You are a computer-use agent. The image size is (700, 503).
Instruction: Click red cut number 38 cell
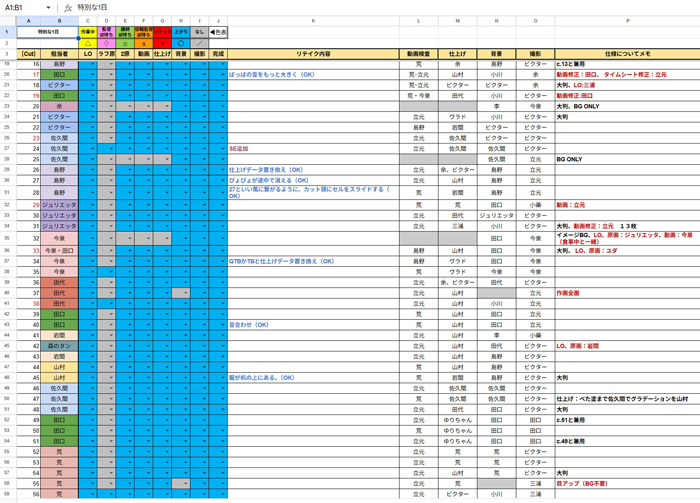tap(29, 303)
